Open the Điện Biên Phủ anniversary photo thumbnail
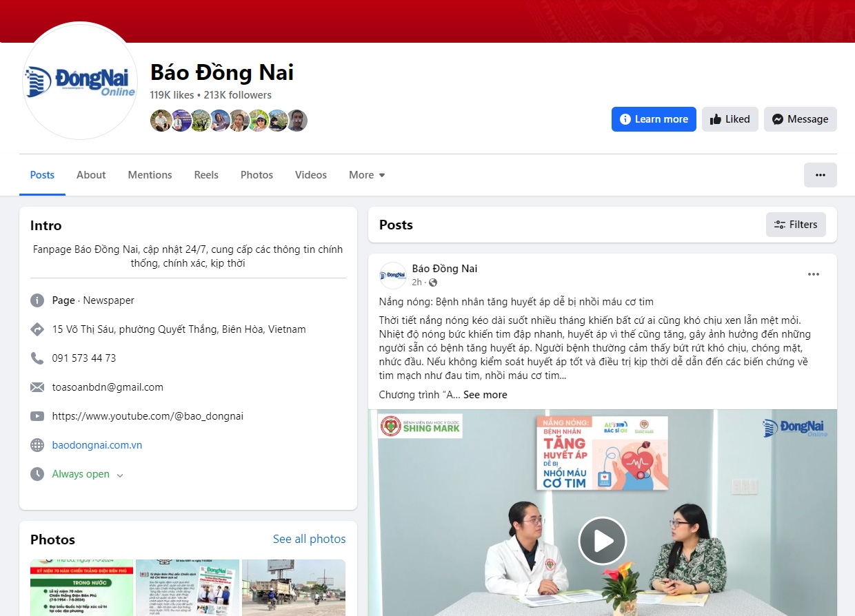Screen dimensions: 855x616 point(82,588)
